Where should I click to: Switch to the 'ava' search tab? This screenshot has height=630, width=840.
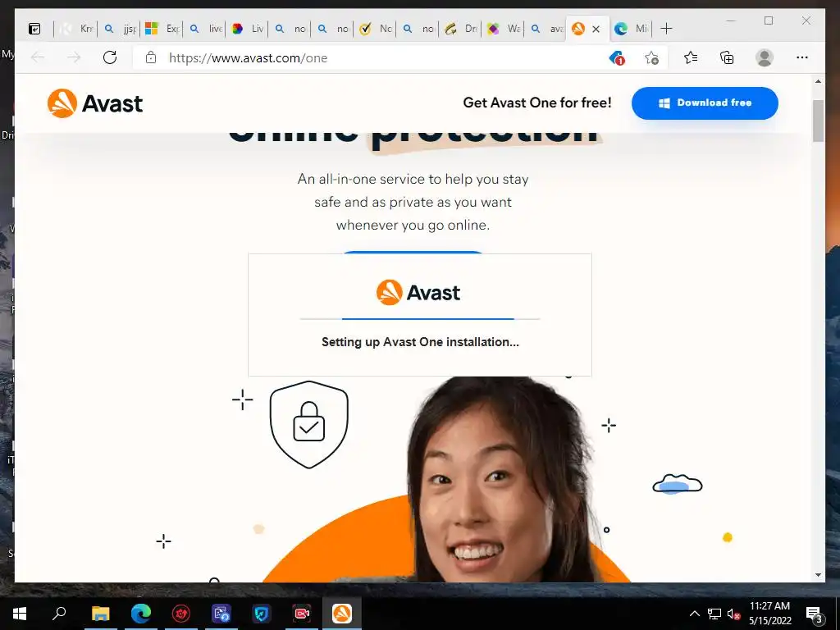click(546, 29)
